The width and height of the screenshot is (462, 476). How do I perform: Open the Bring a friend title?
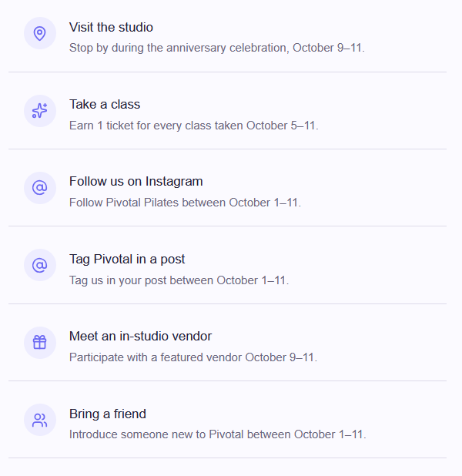[108, 414]
